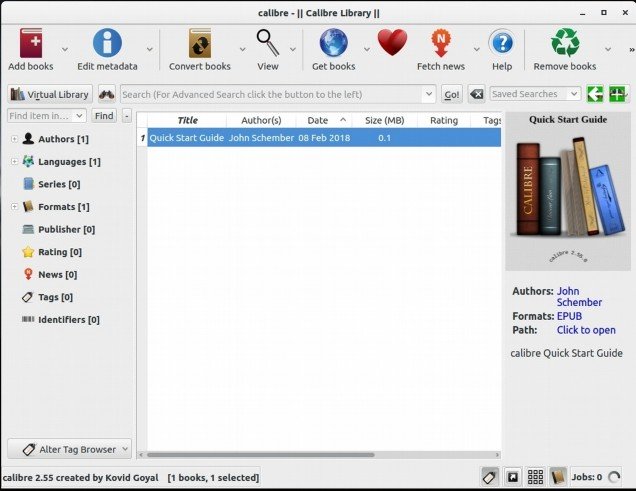Open search history dropdown
The width and height of the screenshot is (636, 491).
tap(429, 94)
